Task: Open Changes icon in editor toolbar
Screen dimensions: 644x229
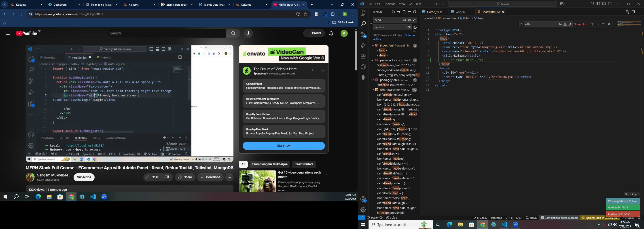Action: (x=627, y=12)
